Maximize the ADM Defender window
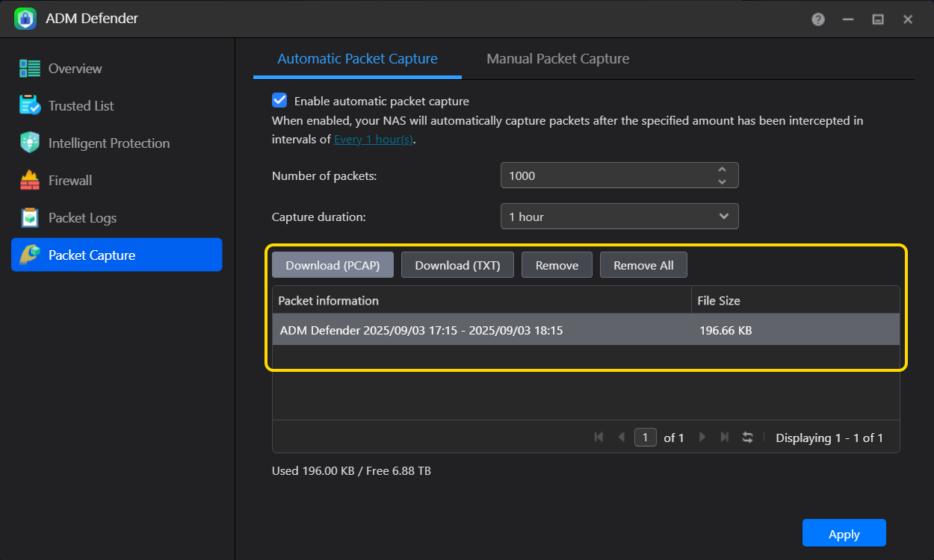The height and width of the screenshot is (560, 934). pyautogui.click(x=878, y=19)
